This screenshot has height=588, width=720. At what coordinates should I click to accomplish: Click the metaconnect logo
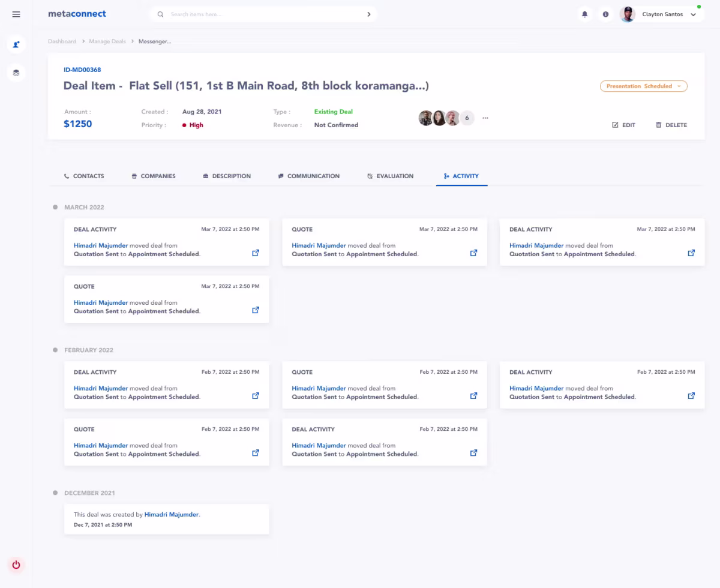click(77, 14)
